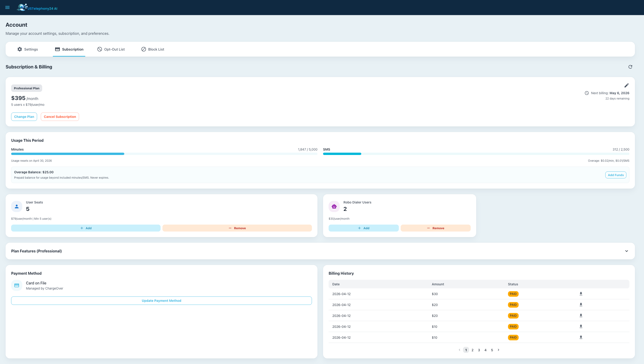
Task: Download the last $10 invoice in list
Action: [x=581, y=337]
